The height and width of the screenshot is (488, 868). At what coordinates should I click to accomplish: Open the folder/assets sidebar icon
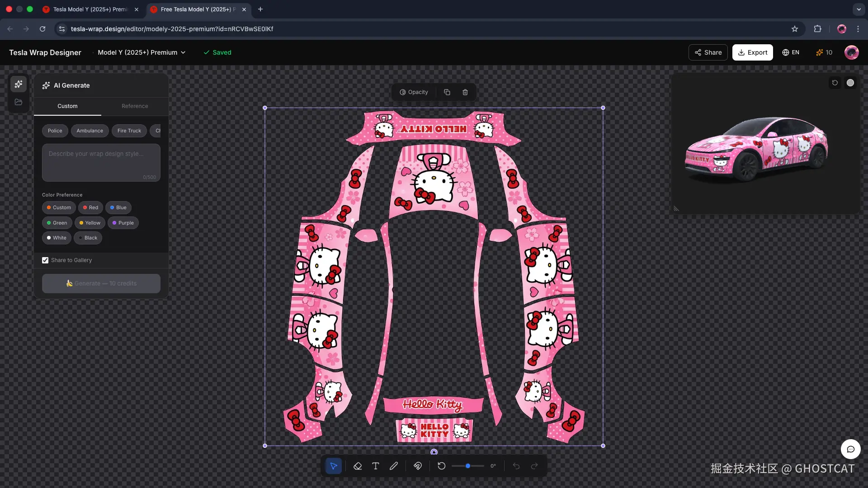pyautogui.click(x=19, y=102)
